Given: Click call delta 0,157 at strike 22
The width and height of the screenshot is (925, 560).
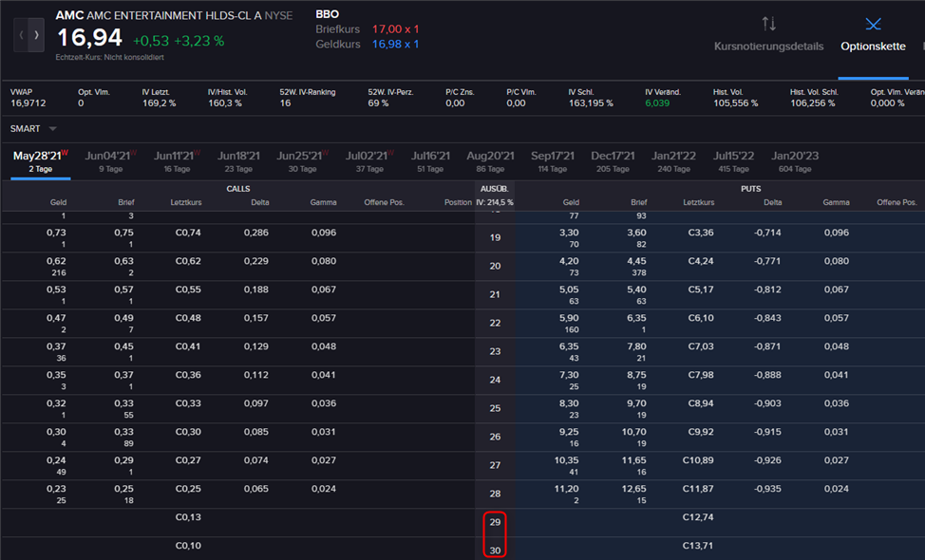Looking at the screenshot, I should click(x=256, y=318).
